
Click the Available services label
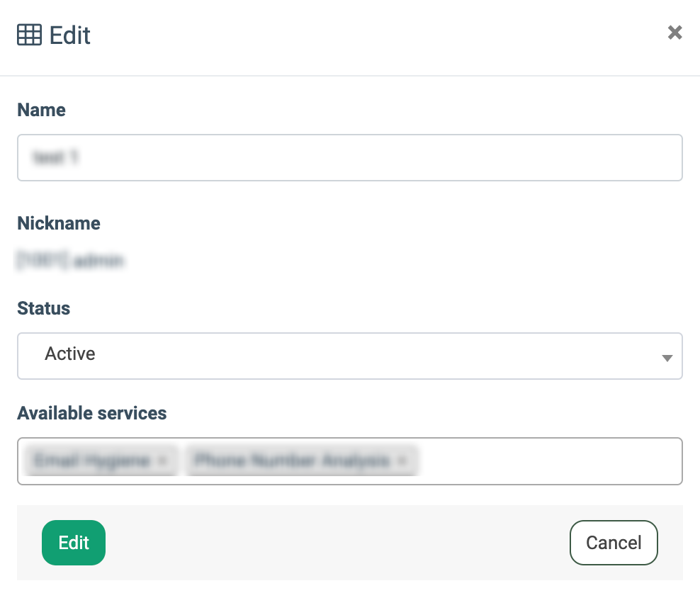(x=92, y=413)
